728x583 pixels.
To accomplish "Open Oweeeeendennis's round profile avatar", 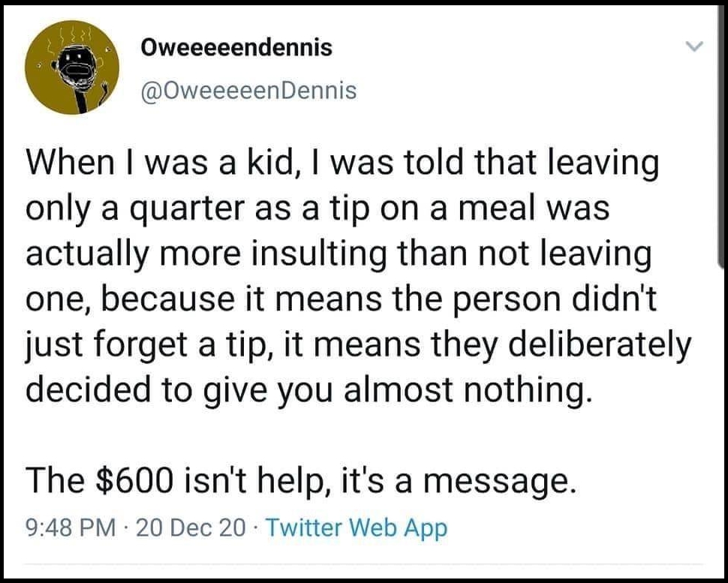I will (x=72, y=68).
